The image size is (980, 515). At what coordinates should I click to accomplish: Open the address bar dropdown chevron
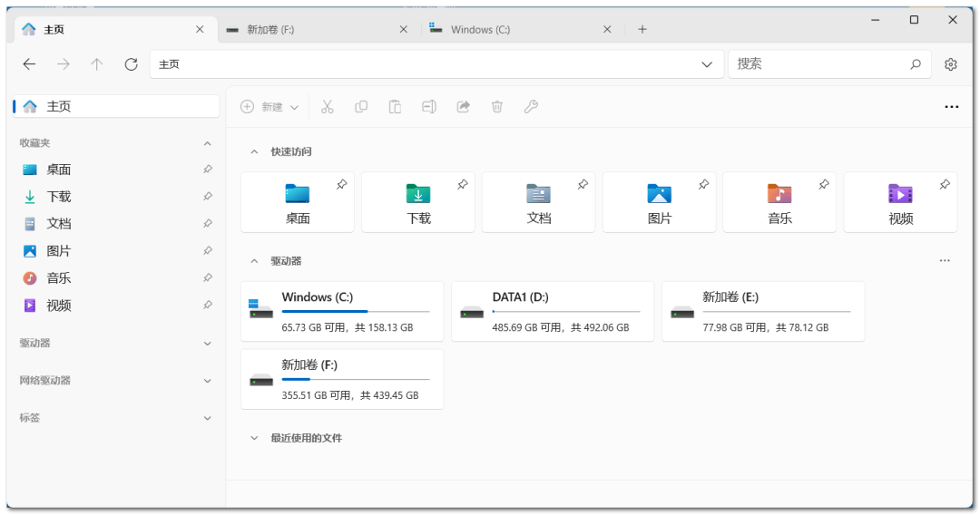click(707, 64)
